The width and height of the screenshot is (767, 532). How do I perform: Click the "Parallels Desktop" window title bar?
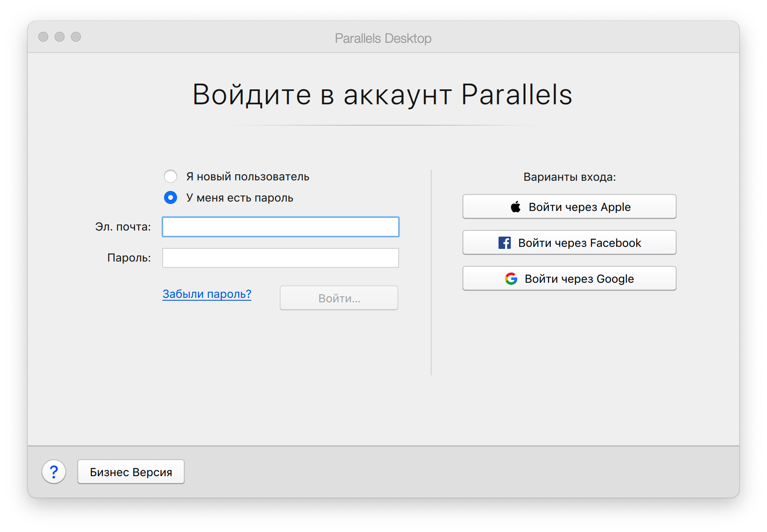383,38
